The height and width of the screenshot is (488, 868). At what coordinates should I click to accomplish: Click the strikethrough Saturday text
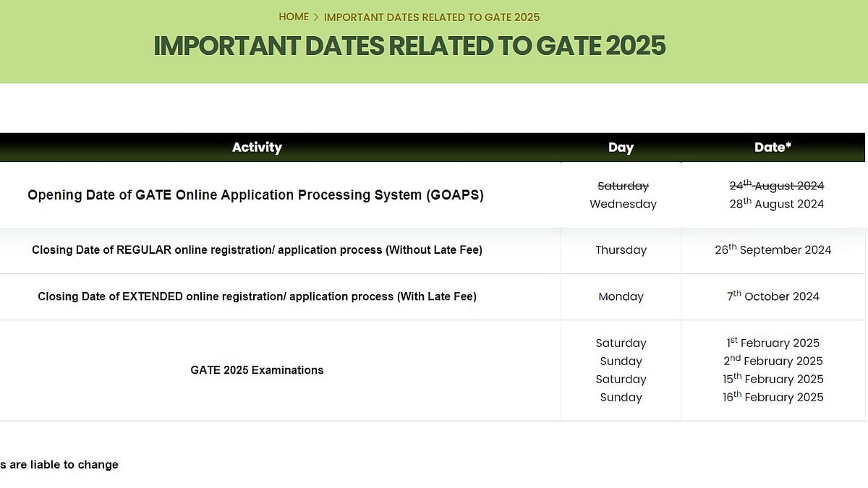click(x=623, y=186)
